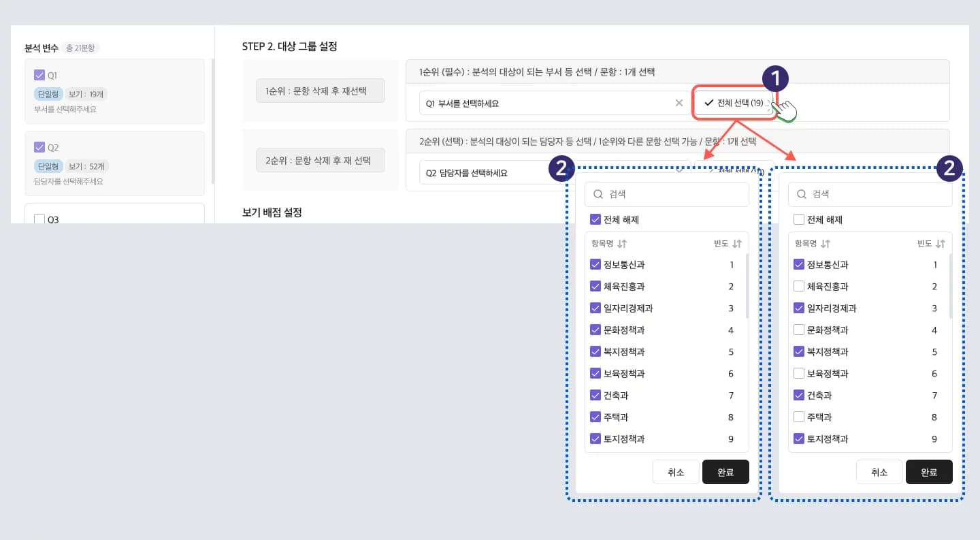980x540 pixels.
Task: Click the search icon in the right popup
Action: coord(802,194)
